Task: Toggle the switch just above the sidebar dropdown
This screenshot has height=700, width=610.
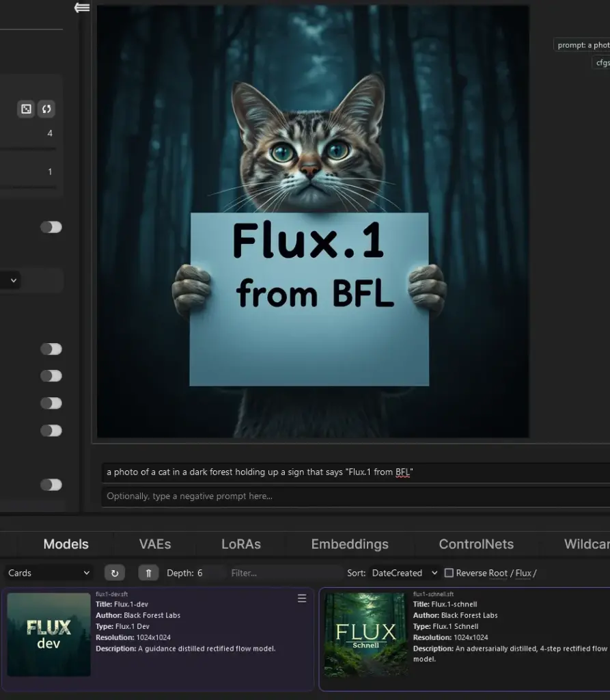Action: point(51,227)
